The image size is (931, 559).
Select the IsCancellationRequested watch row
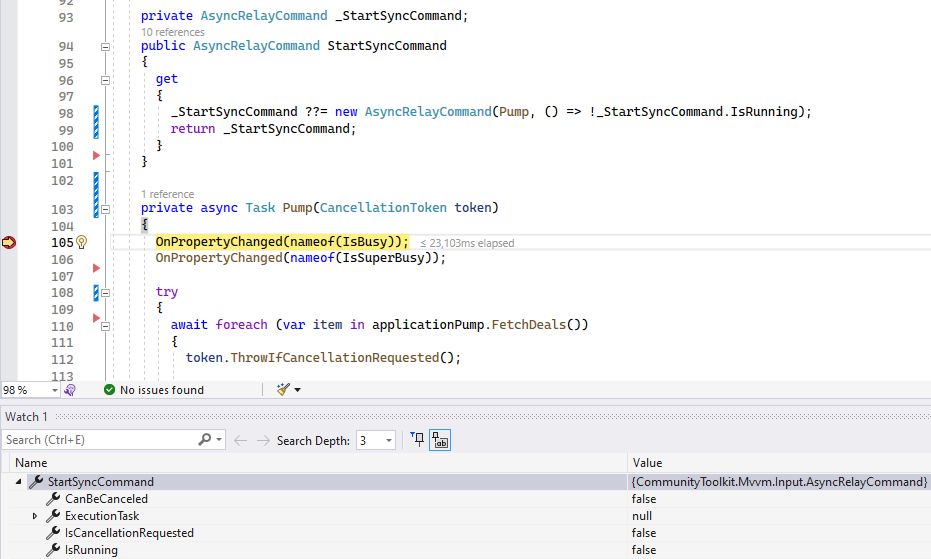click(466, 533)
